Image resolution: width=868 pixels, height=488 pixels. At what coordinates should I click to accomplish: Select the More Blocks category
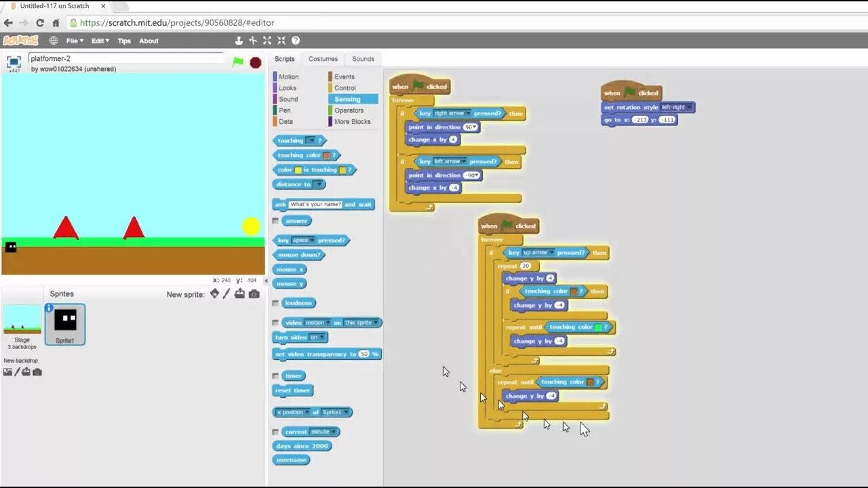[x=352, y=122]
